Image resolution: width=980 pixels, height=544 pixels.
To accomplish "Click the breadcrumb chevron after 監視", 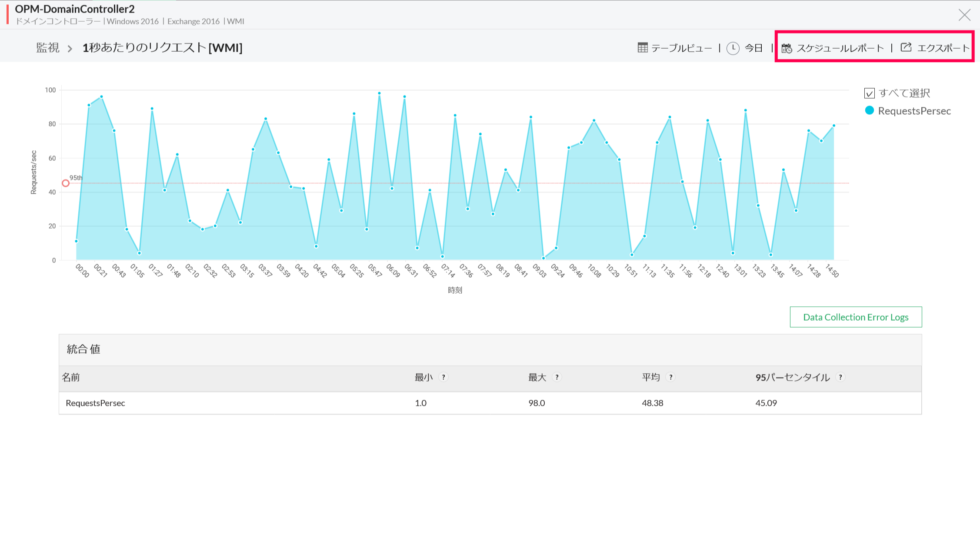I will (x=70, y=49).
